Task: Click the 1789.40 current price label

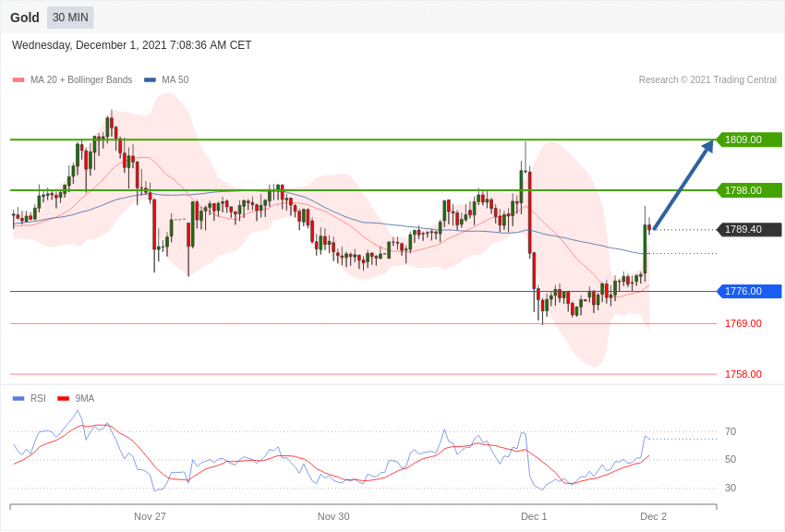Action: [x=748, y=229]
